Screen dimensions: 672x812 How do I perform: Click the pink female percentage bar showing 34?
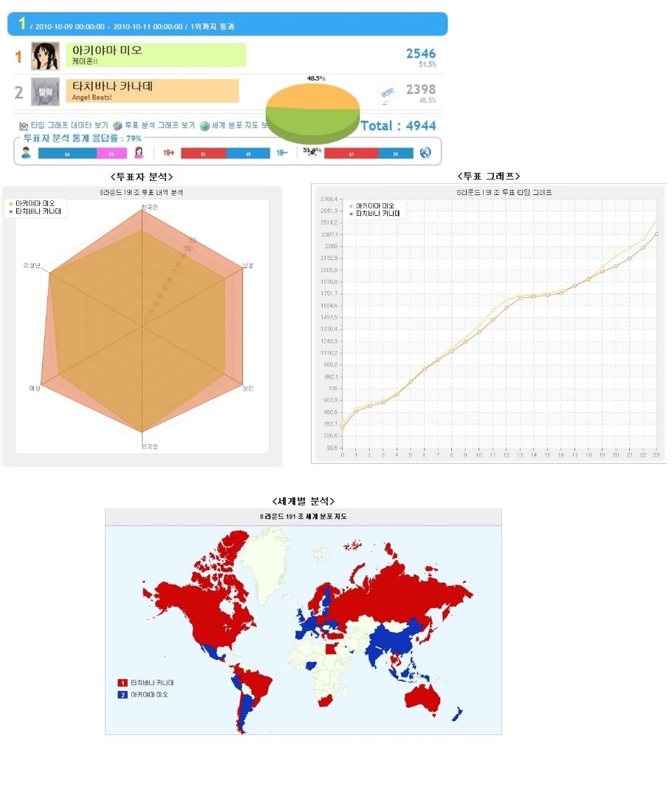pos(112,153)
